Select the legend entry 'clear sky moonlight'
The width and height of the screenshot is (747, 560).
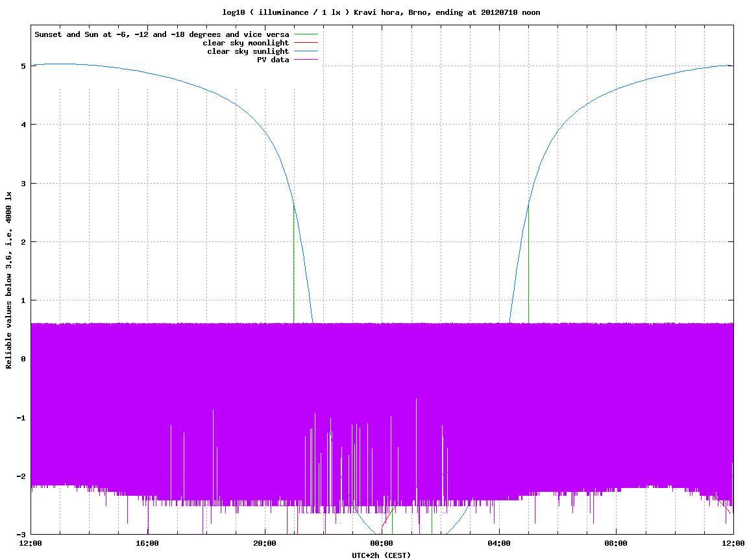[x=246, y=43]
